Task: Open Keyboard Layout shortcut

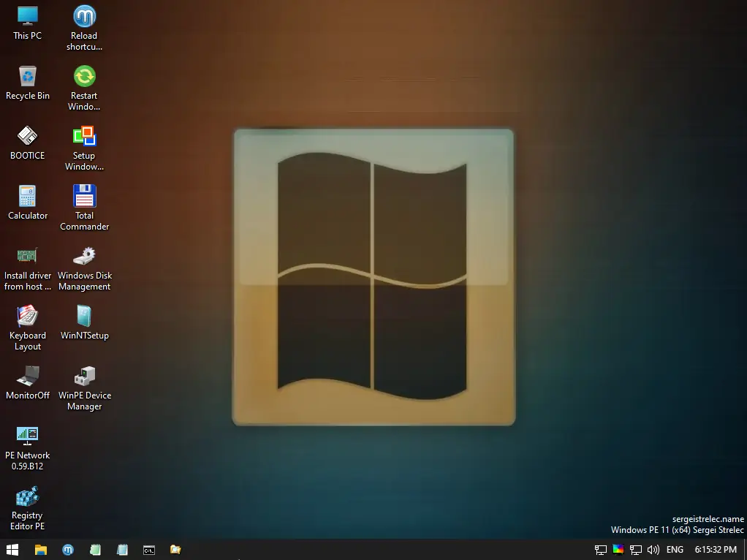Action: tap(27, 328)
